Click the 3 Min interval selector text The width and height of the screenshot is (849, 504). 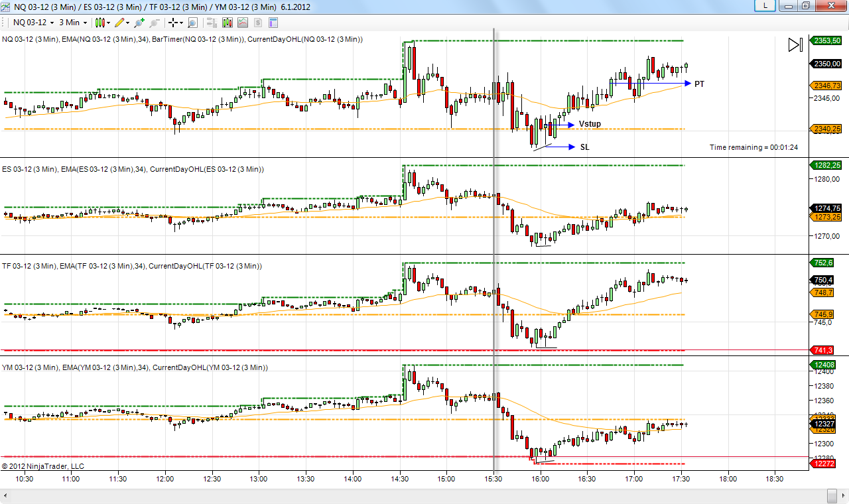70,23
